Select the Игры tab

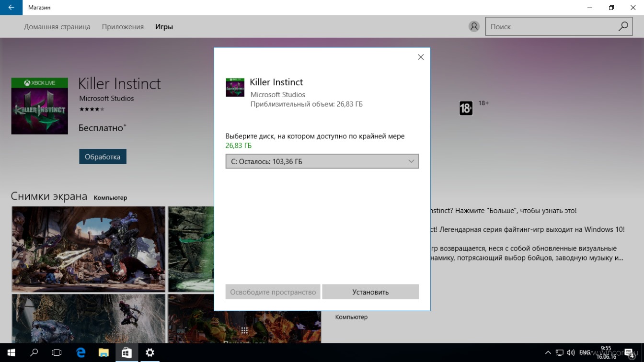(164, 27)
